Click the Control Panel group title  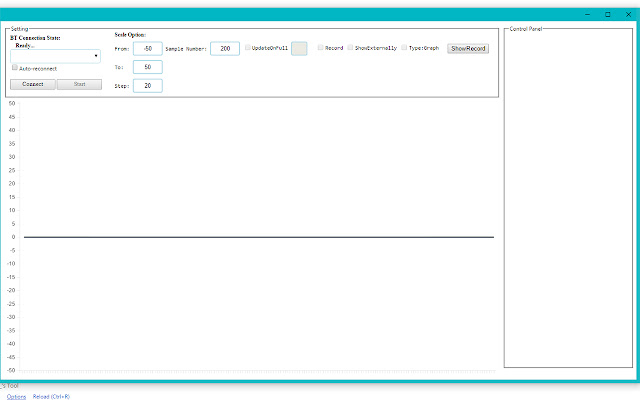(526, 29)
